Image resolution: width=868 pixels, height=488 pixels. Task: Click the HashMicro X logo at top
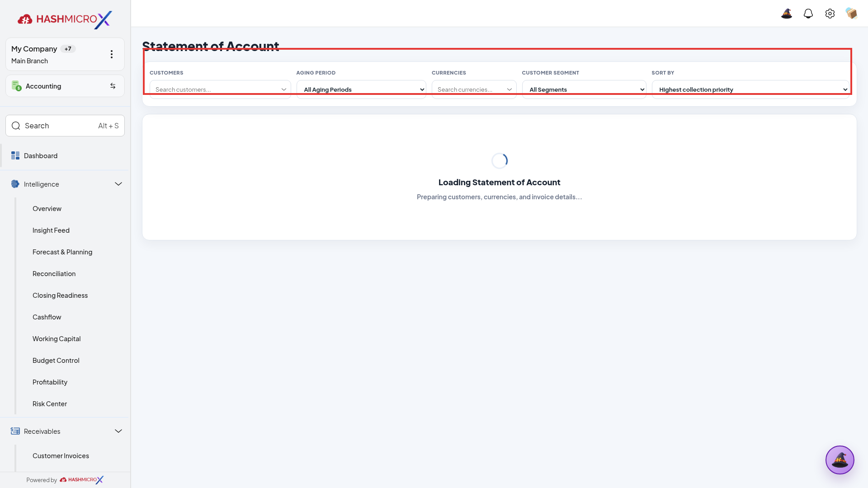pyautogui.click(x=65, y=19)
